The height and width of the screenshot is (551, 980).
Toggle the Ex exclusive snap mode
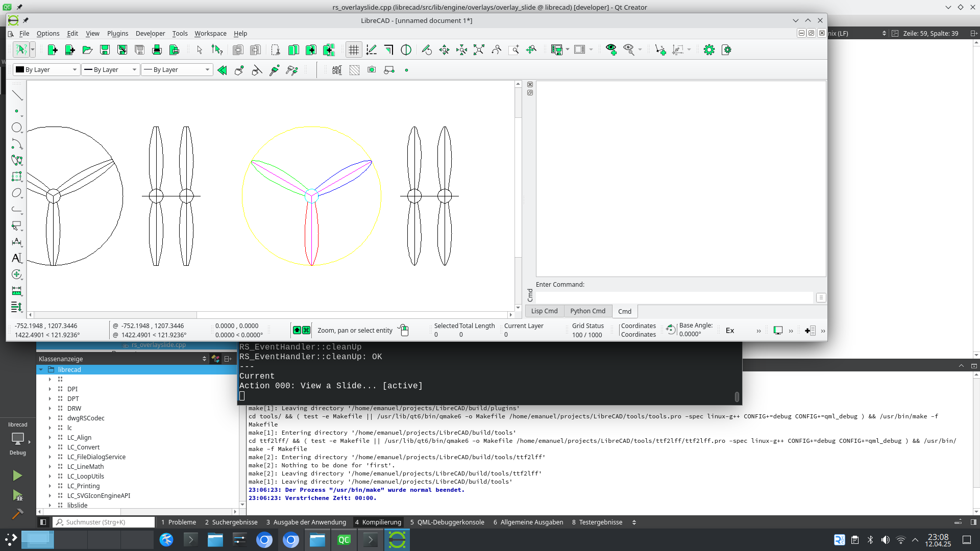[730, 331]
